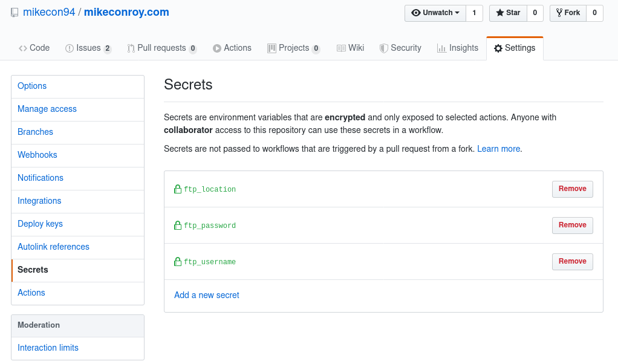Click the repository book icon beside mikecon94

coord(15,13)
